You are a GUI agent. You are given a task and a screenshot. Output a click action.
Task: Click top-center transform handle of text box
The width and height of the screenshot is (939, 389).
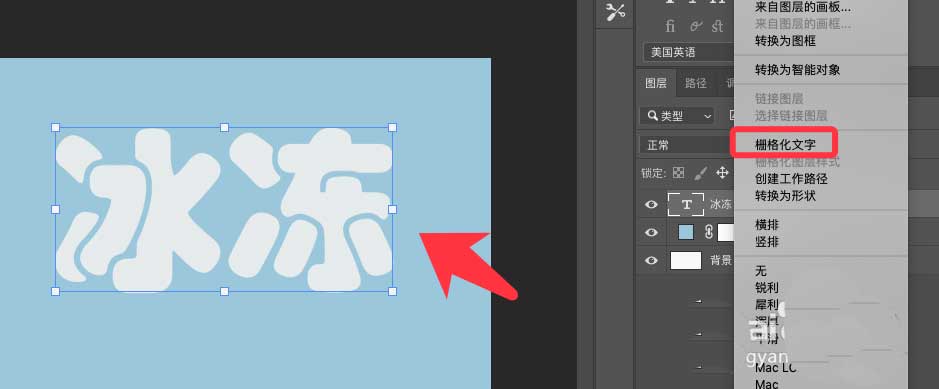(x=225, y=127)
